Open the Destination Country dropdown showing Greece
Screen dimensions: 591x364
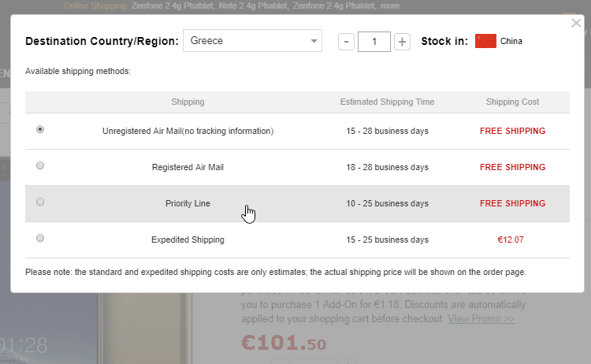point(252,41)
